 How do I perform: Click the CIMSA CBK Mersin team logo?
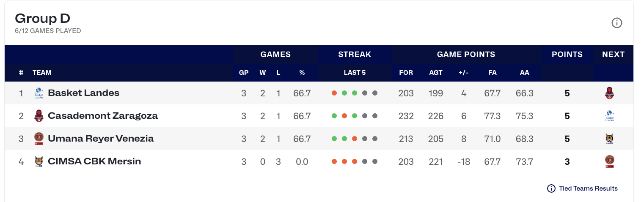tap(39, 161)
